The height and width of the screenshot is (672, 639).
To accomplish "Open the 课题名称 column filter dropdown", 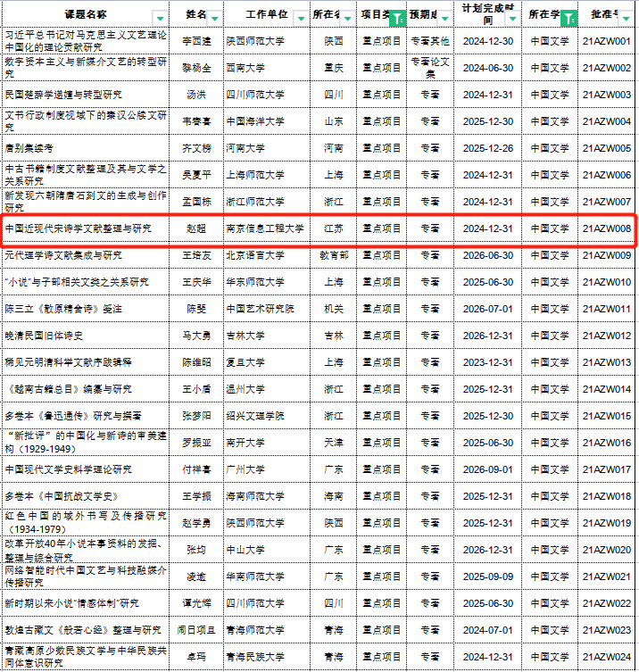I will pyautogui.click(x=159, y=18).
